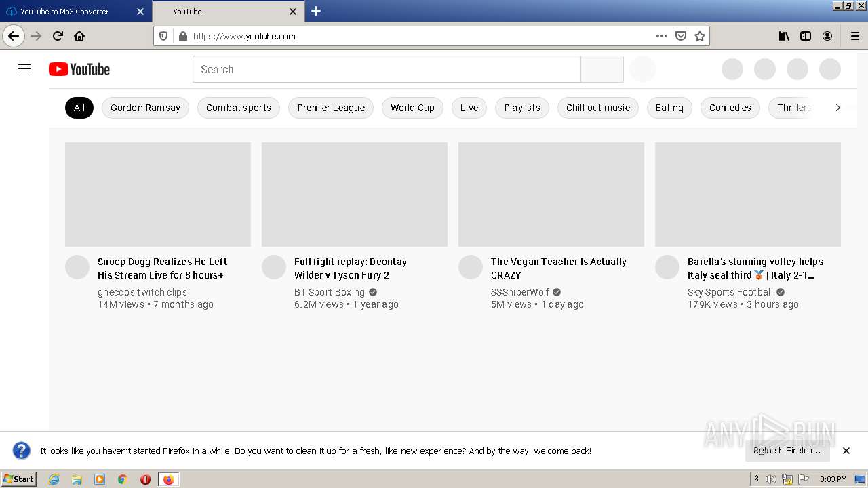
Task: Filter by Comedies chip
Action: [x=730, y=108]
